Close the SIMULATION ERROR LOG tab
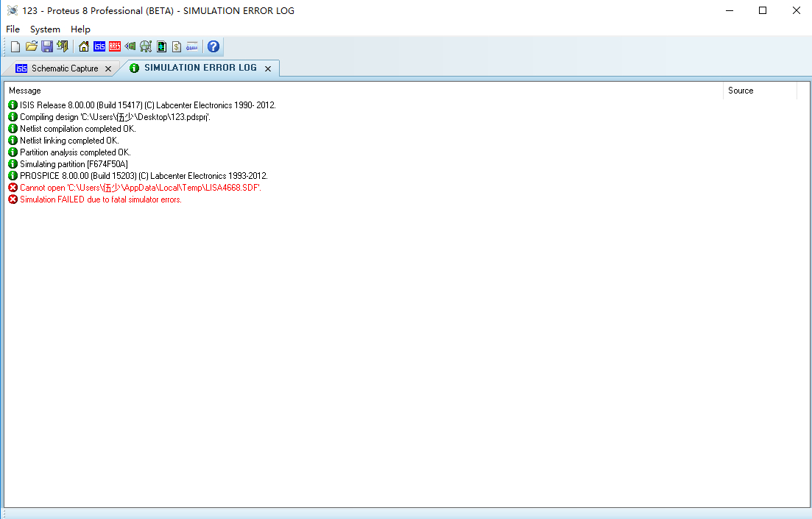The image size is (812, 519). (x=268, y=69)
